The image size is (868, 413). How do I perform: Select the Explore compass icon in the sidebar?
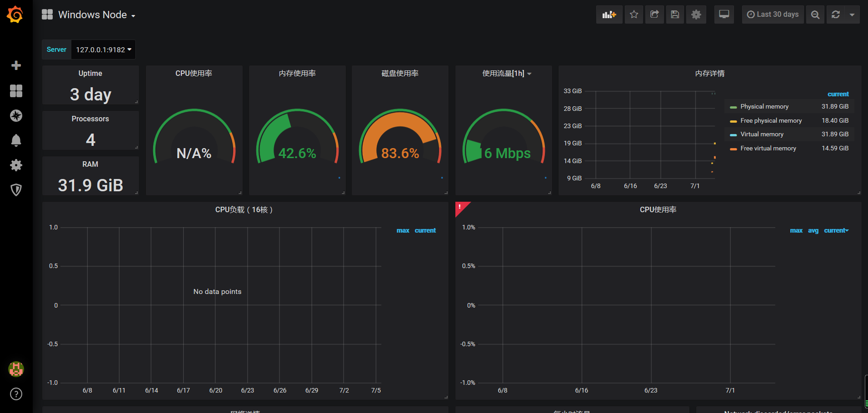[x=16, y=115]
